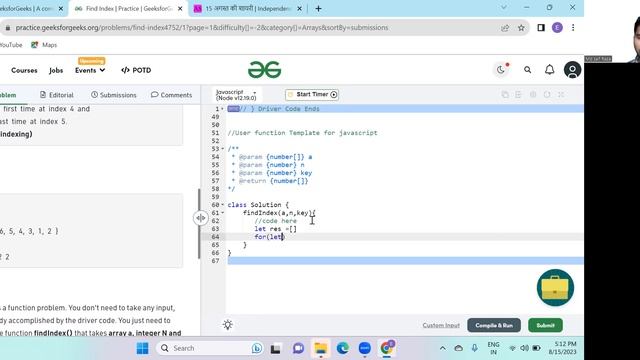The width and height of the screenshot is (640, 360).
Task: Open Microsoft Edge from the taskbar
Action: point(343,348)
